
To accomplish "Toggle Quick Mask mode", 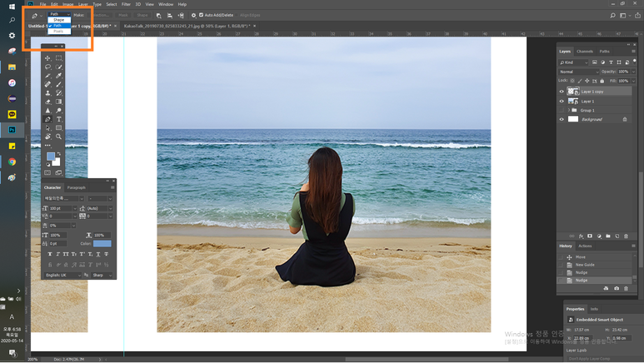I will (47, 172).
